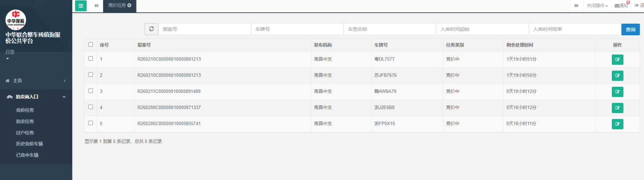This screenshot has width=644, height=180.
Task: Select the checkbox for row 3
Action: click(x=91, y=91)
